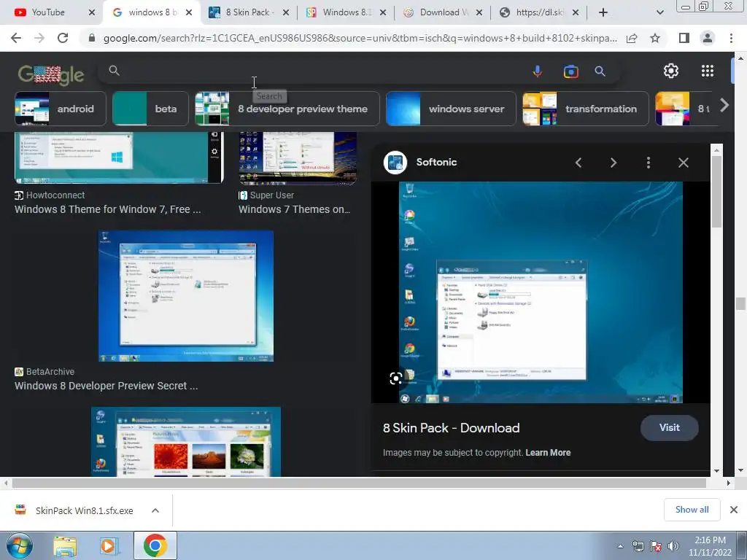Open a new browser tab
Screen dimensions: 747x560
[603, 12]
